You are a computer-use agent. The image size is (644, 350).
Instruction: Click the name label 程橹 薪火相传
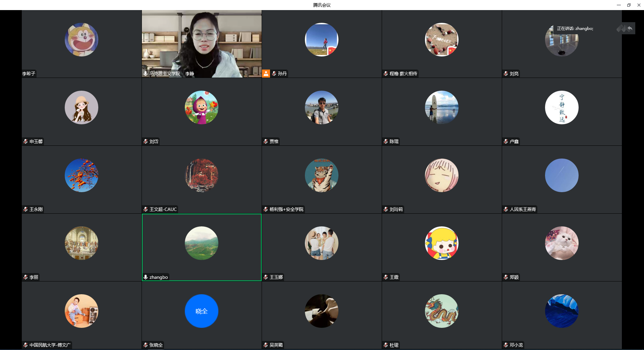tap(403, 74)
